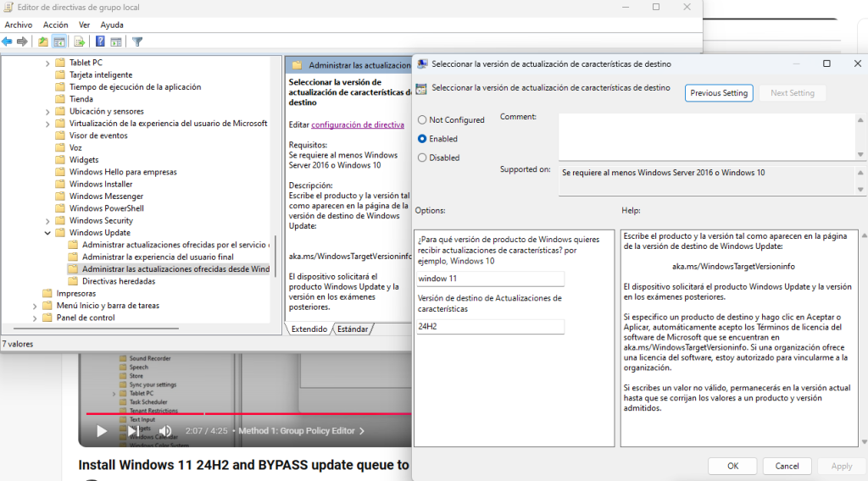Mute the video using the speaker icon
The height and width of the screenshot is (481, 868).
pos(165,431)
